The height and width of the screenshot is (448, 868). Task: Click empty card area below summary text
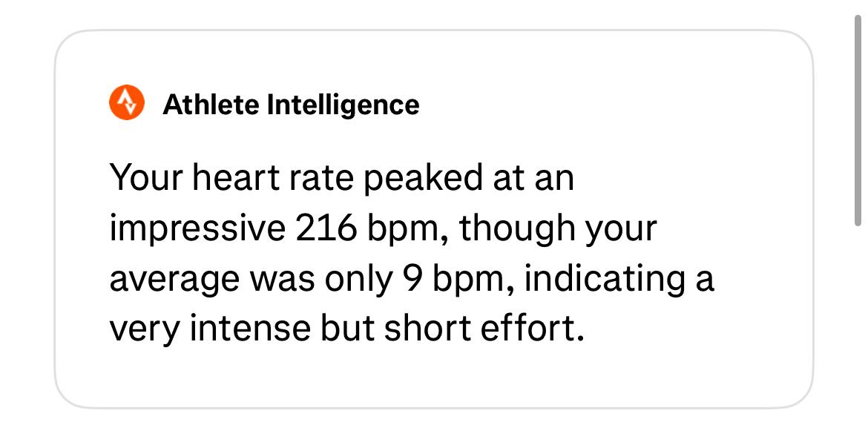click(x=433, y=377)
